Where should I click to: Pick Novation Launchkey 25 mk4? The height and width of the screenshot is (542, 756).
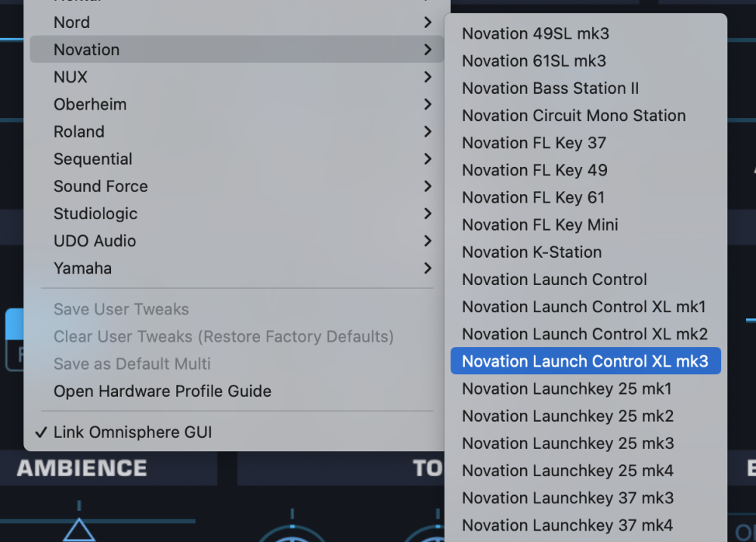pyautogui.click(x=567, y=470)
